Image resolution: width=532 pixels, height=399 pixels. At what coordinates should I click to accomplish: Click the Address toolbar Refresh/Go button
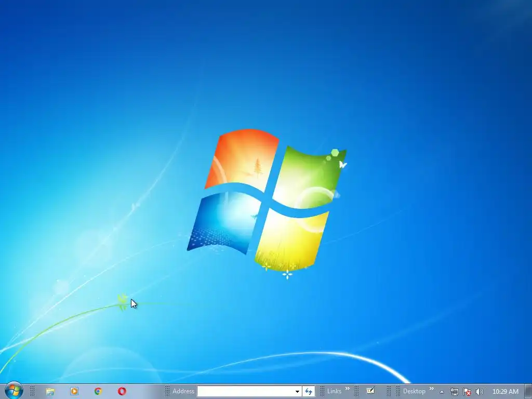[309, 391]
